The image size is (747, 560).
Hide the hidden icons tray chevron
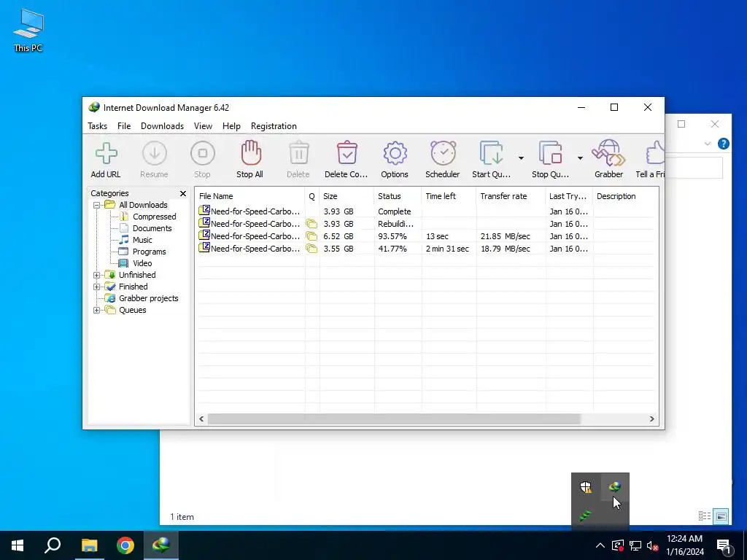coord(600,545)
